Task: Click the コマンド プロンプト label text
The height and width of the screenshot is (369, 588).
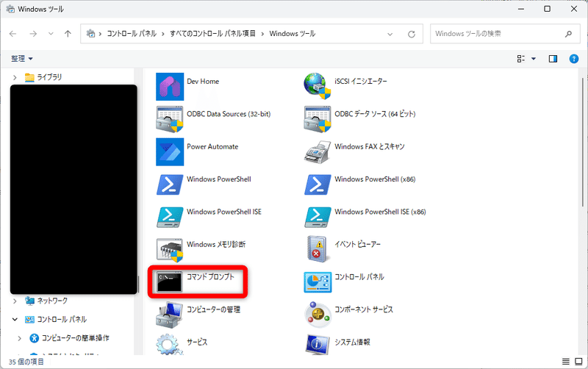Action: (210, 276)
